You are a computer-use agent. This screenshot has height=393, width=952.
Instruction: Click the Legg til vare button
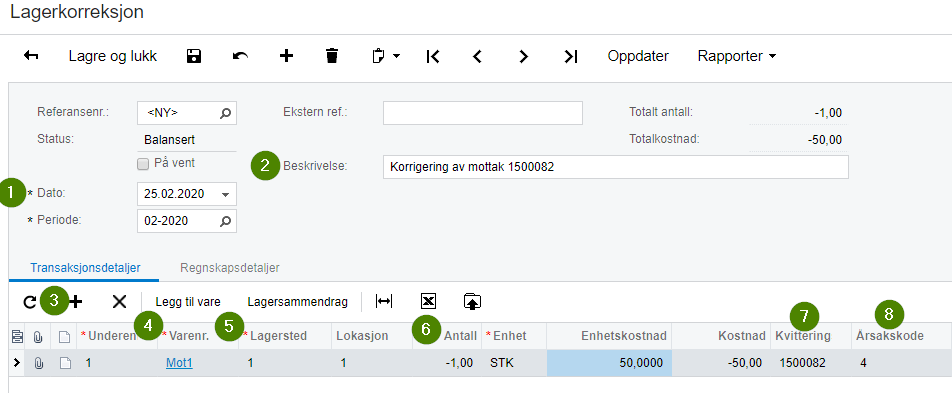coord(188,301)
